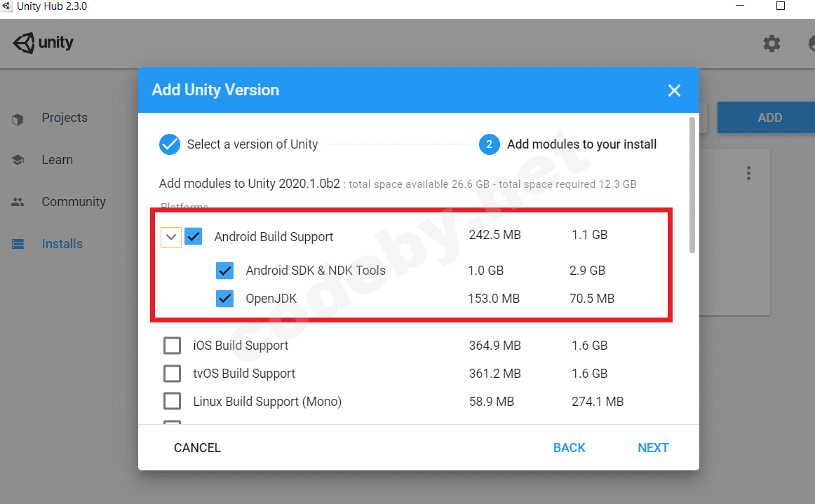Enable iOS Build Support checkbox
Image resolution: width=815 pixels, height=504 pixels.
(x=172, y=346)
